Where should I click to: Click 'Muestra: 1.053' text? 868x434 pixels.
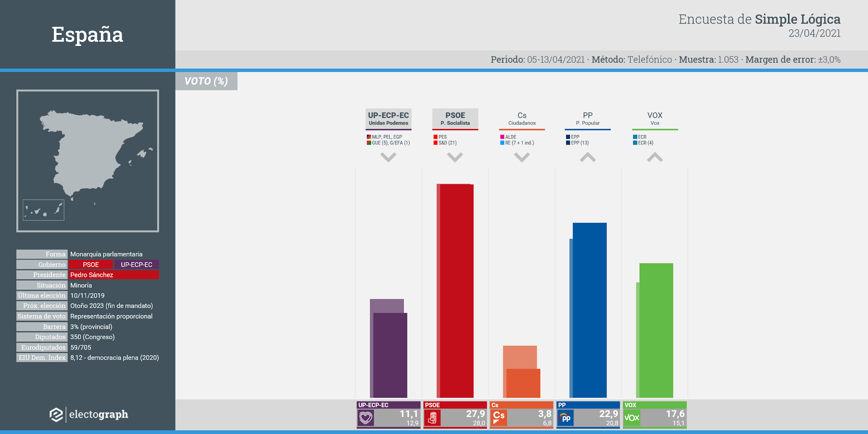[x=708, y=60]
